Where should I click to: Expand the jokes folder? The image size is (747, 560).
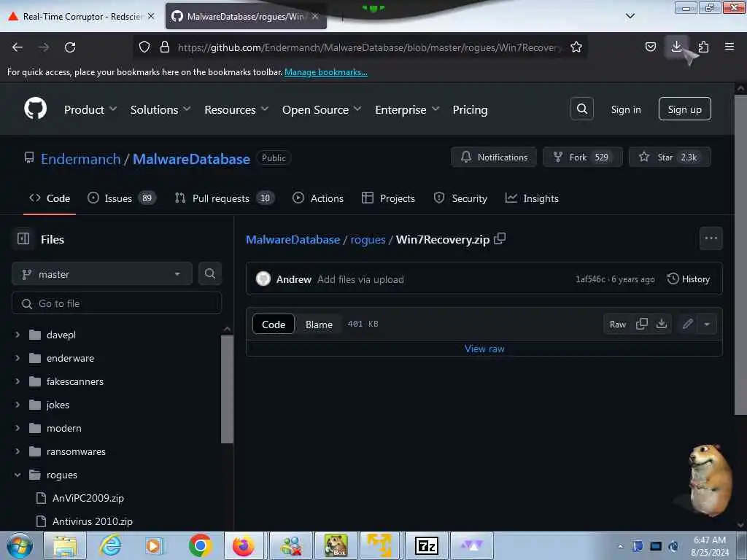coord(18,404)
